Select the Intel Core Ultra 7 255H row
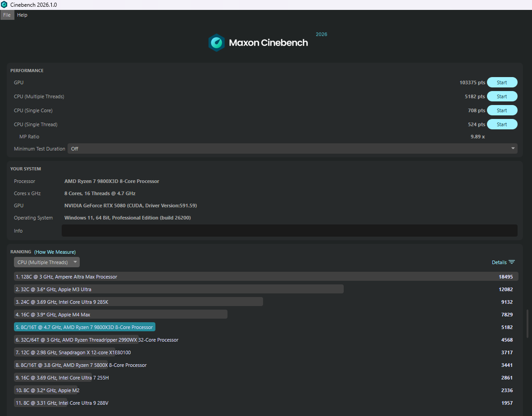 (x=266, y=378)
